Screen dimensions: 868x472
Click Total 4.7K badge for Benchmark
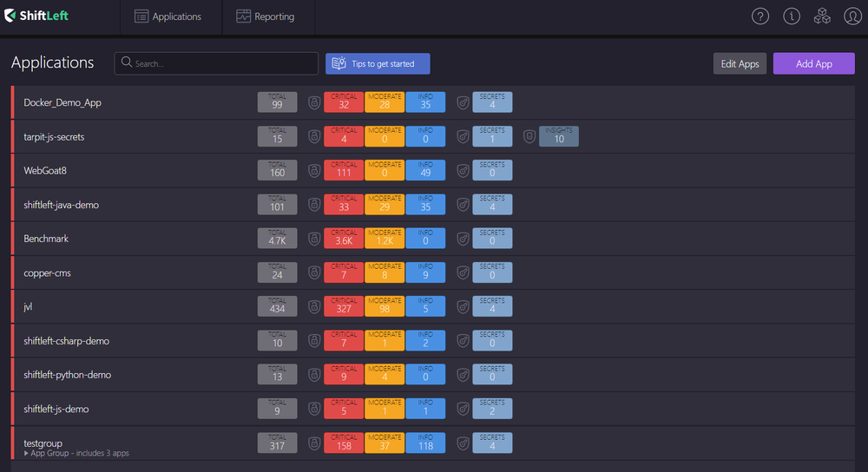tap(278, 239)
